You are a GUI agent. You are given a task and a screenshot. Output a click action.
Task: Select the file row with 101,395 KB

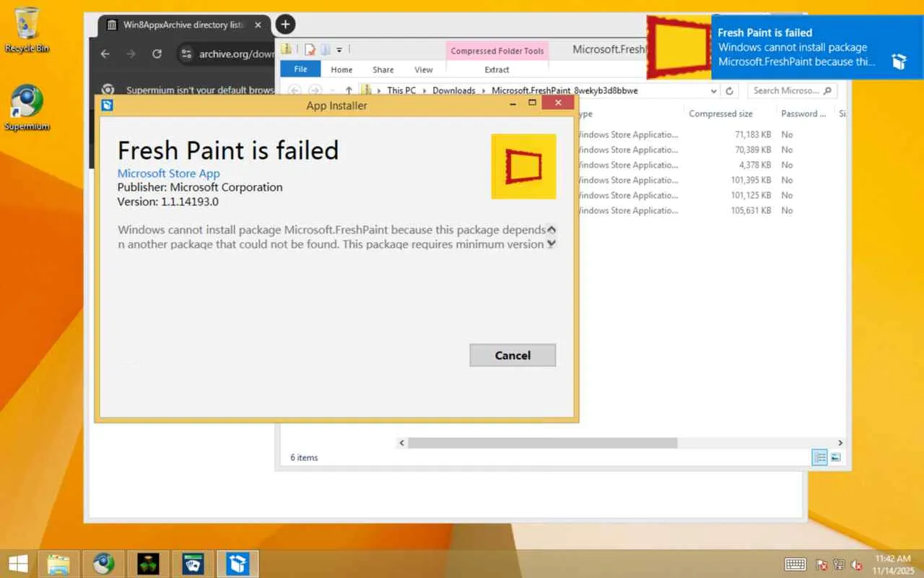pyautogui.click(x=711, y=180)
